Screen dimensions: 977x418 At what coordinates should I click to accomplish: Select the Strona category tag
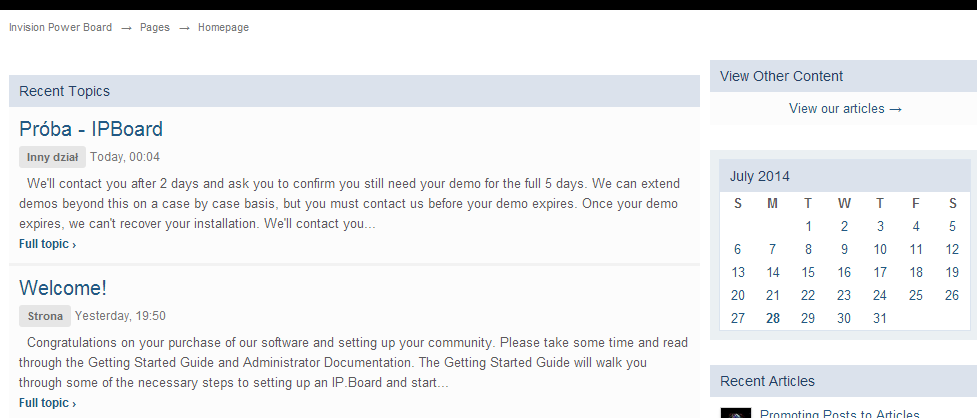point(45,316)
